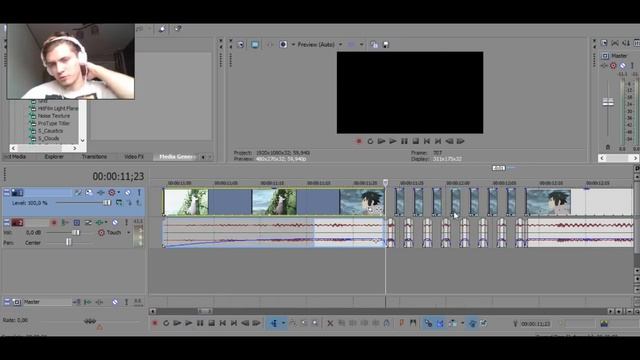640x360 pixels.
Task: Open Project Video Properties in preview toolbar
Action: (241, 44)
